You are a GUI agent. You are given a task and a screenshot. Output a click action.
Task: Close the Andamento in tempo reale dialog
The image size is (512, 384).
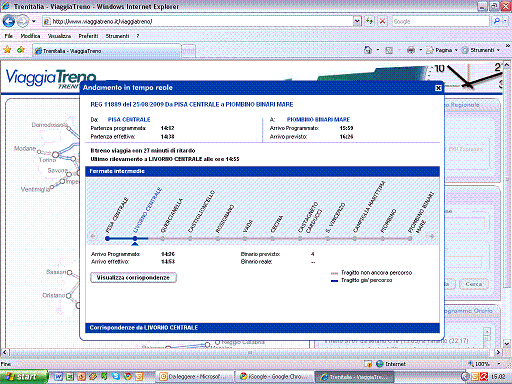point(438,88)
